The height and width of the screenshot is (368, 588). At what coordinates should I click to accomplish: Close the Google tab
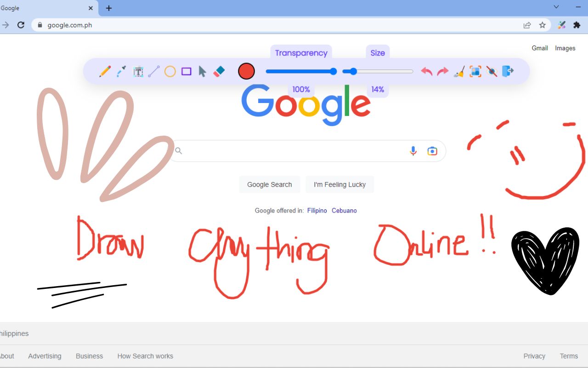coord(91,8)
